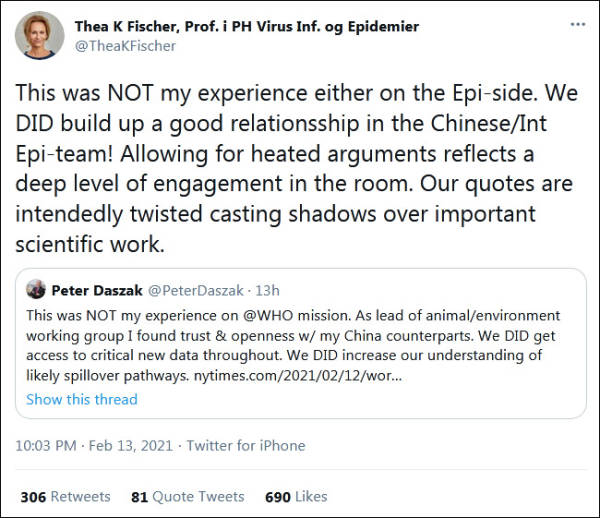This screenshot has width=600, height=518.
Task: Open the tweet's more options menu
Action: click(578, 24)
